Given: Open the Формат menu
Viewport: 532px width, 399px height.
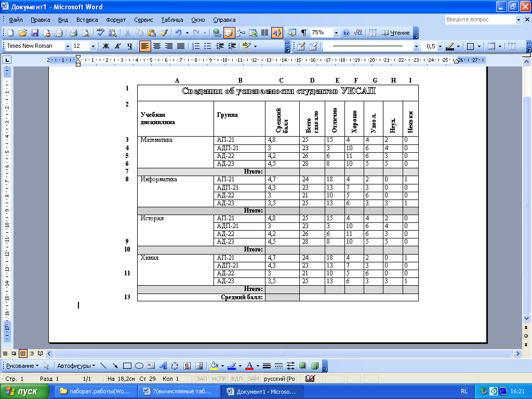Looking at the screenshot, I should click(x=116, y=20).
